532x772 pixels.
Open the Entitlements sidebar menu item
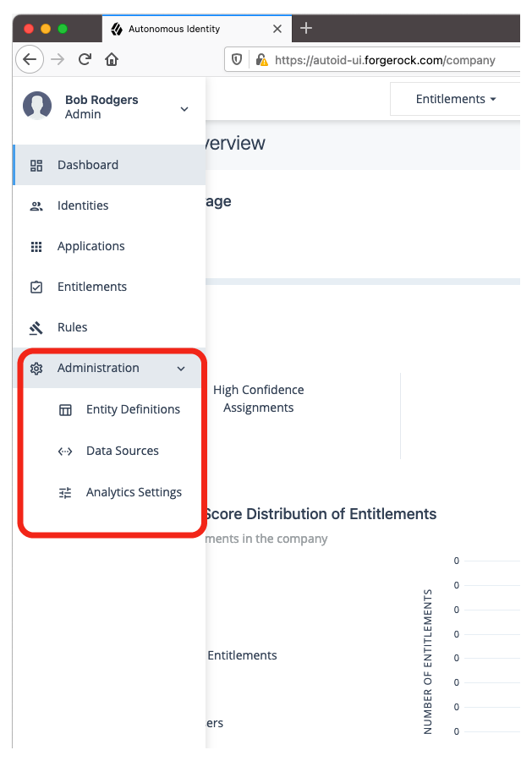pos(109,287)
